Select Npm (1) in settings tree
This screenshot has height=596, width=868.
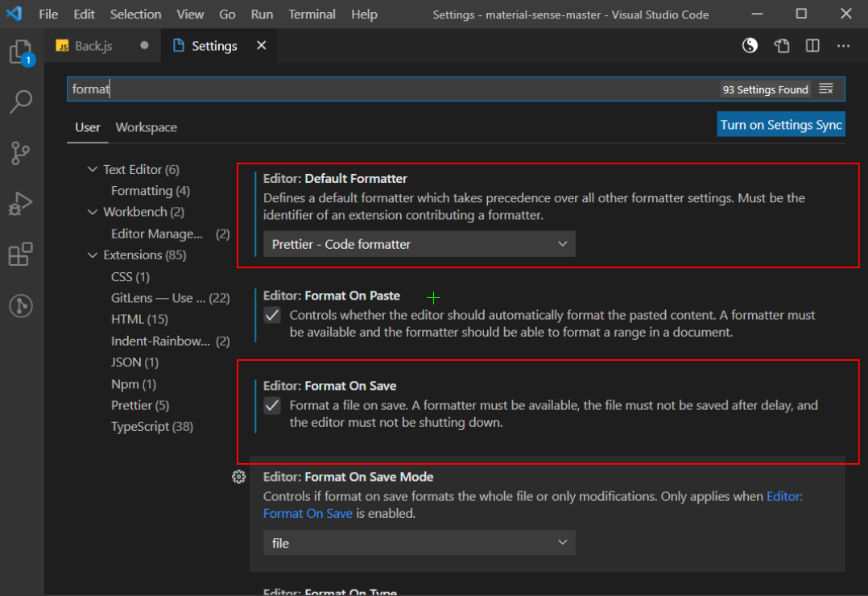134,384
